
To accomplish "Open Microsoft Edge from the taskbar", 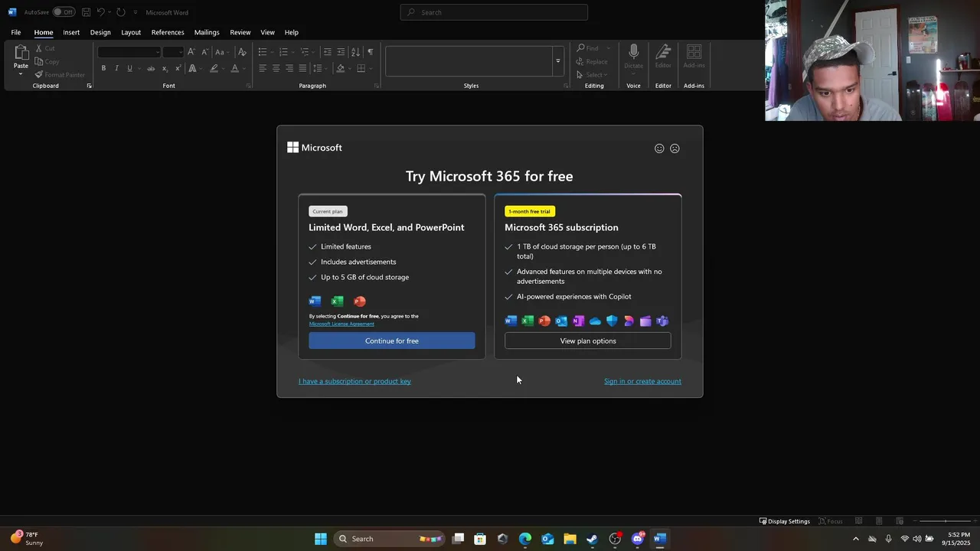I will (525, 539).
